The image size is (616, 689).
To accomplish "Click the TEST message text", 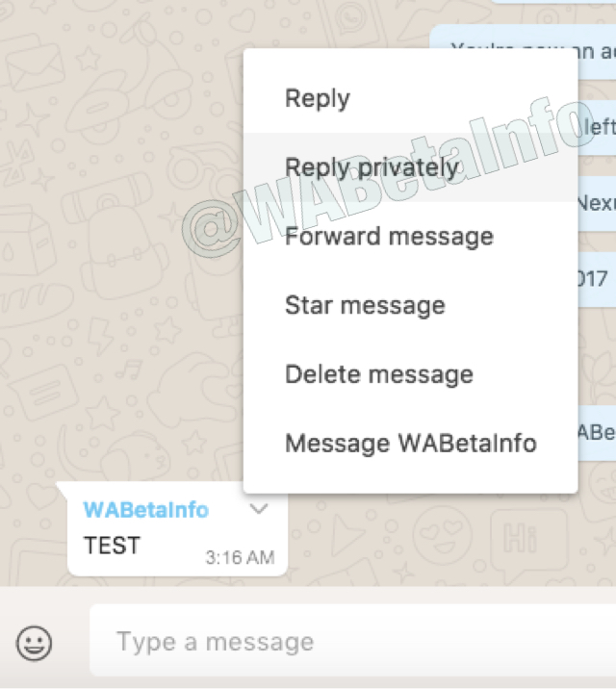I will 112,546.
